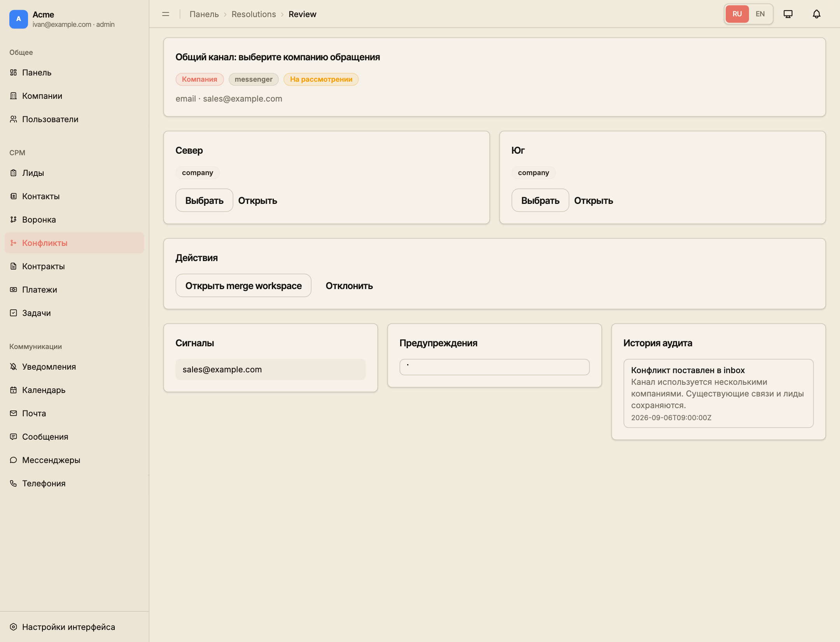Click the Отклонить action

[x=349, y=286]
